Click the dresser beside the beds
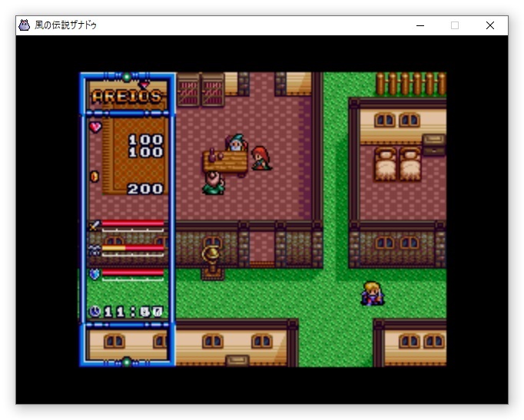The width and height of the screenshot is (524, 420). pos(434,144)
